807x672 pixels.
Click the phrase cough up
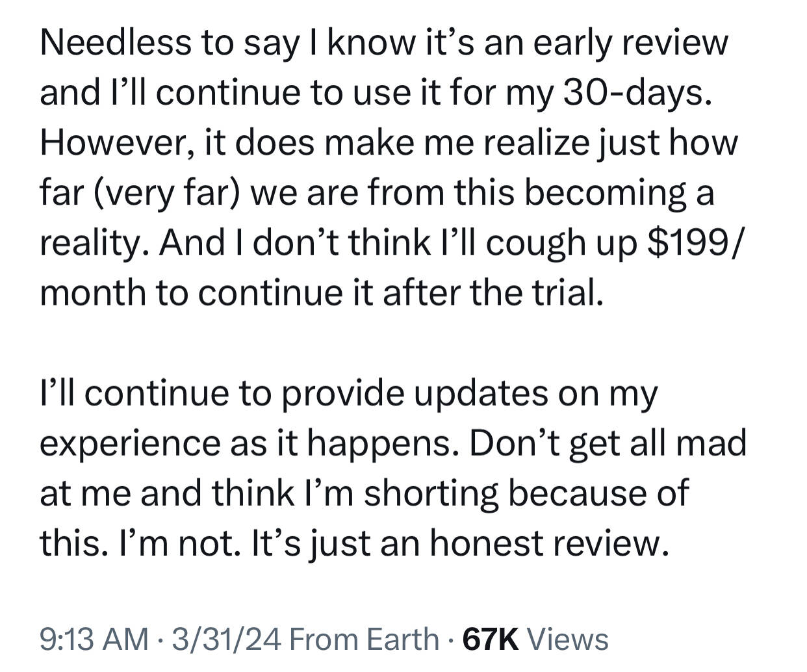pos(562,244)
